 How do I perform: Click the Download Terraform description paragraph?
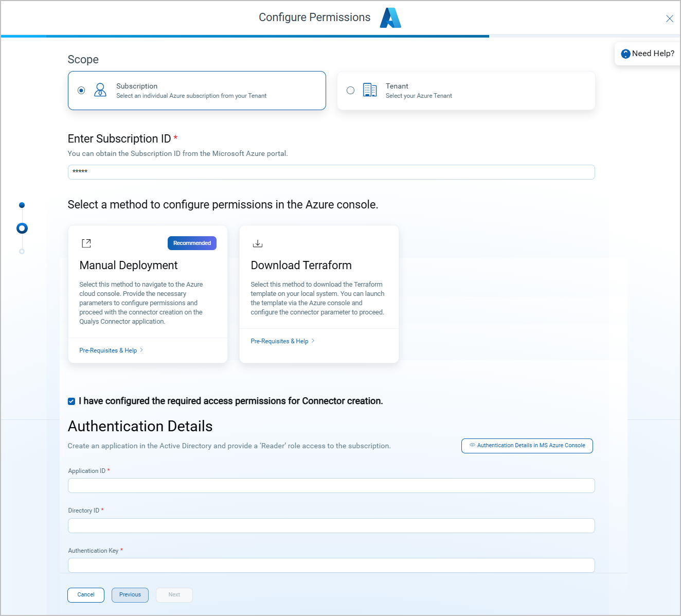(317, 298)
